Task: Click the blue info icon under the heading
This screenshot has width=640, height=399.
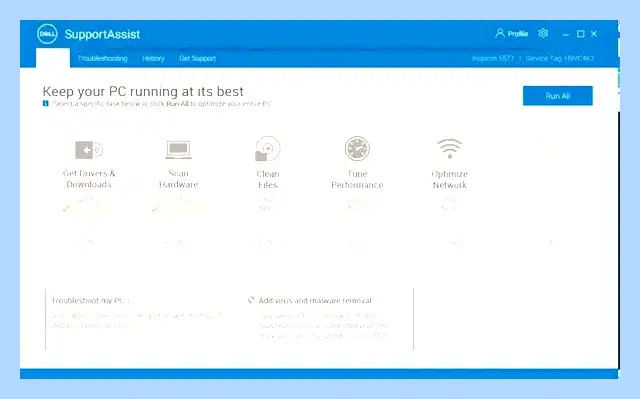Action: click(46, 104)
